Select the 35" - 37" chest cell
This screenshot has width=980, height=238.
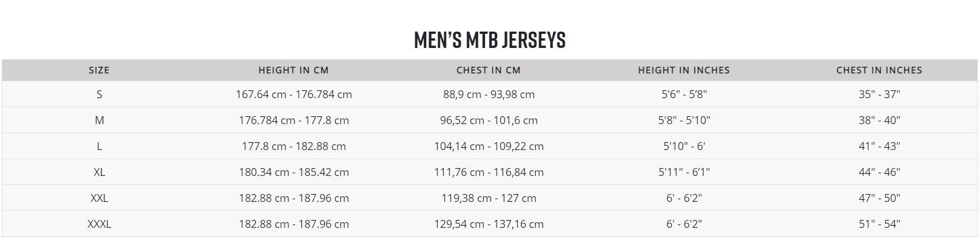[879, 94]
